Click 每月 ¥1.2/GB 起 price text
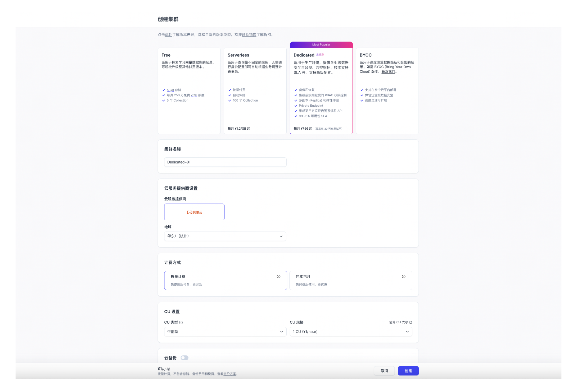Screen dimensions: 577x392 click(239, 129)
